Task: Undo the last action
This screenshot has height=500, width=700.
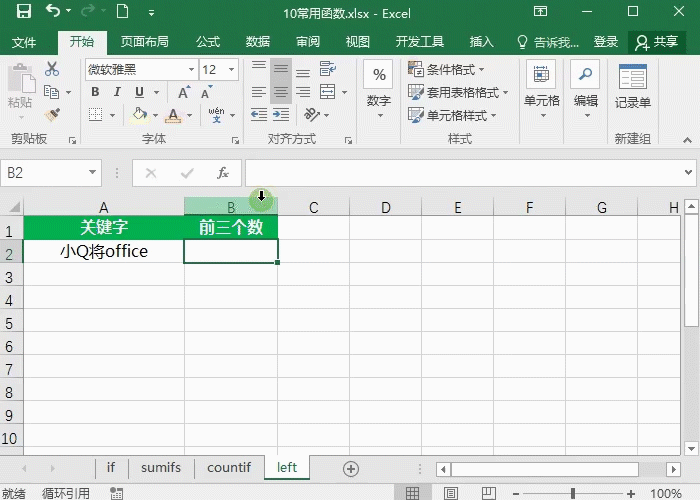Action: pos(53,11)
